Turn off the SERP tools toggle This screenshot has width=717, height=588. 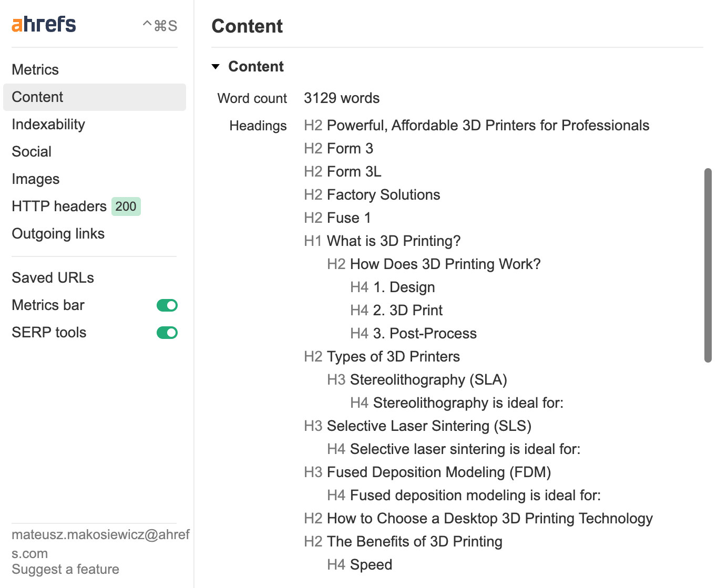167,332
